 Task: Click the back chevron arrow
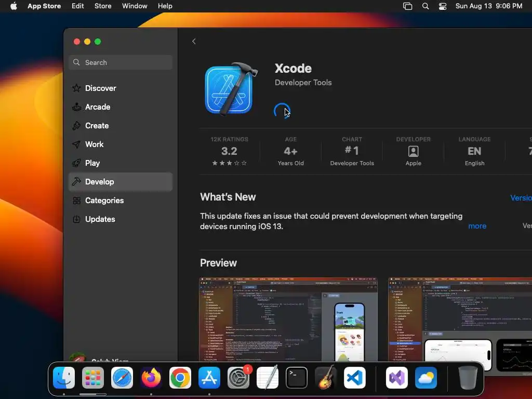pyautogui.click(x=194, y=42)
